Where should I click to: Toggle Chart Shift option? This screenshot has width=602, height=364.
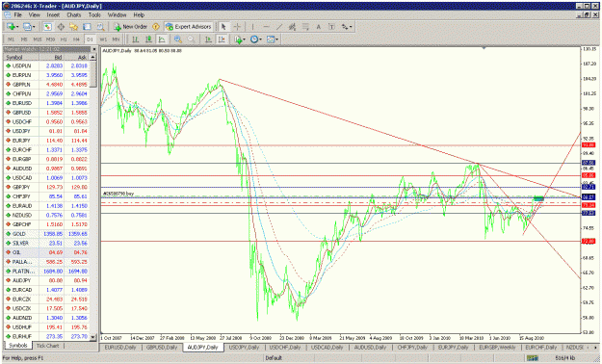pyautogui.click(x=222, y=39)
